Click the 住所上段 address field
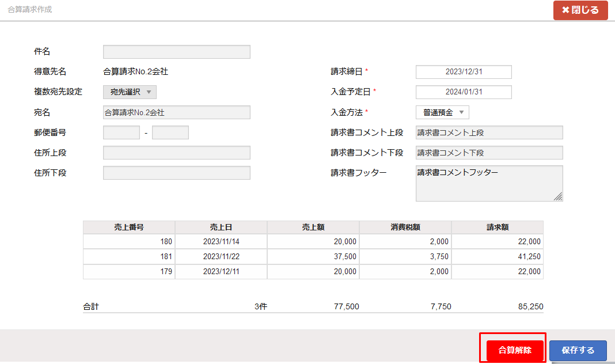The width and height of the screenshot is (615, 364). pos(176,152)
